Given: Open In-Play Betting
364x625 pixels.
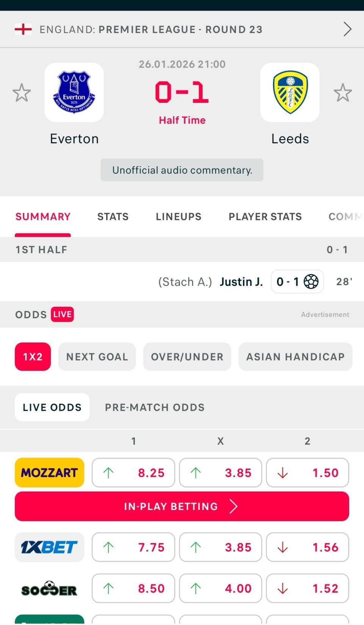Looking at the screenshot, I should (x=182, y=506).
